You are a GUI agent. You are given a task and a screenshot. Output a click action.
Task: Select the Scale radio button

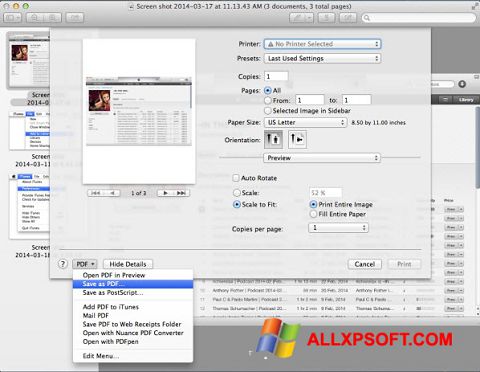[x=237, y=193]
